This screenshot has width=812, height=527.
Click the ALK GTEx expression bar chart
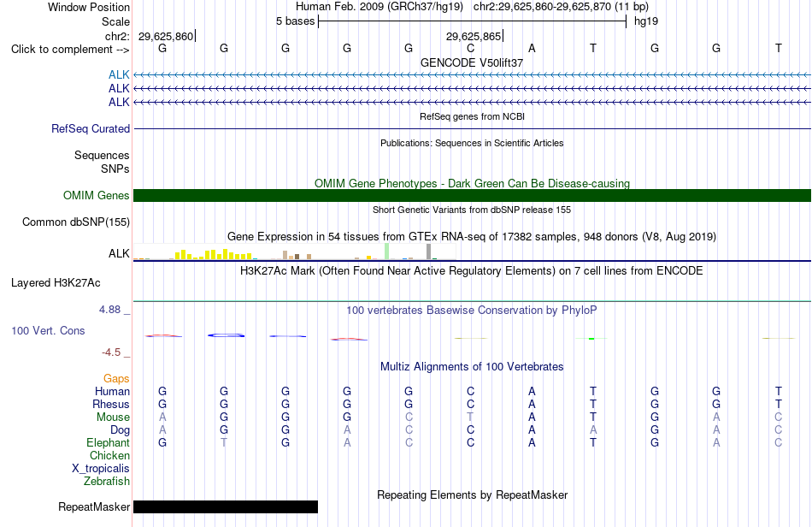tap(294, 252)
